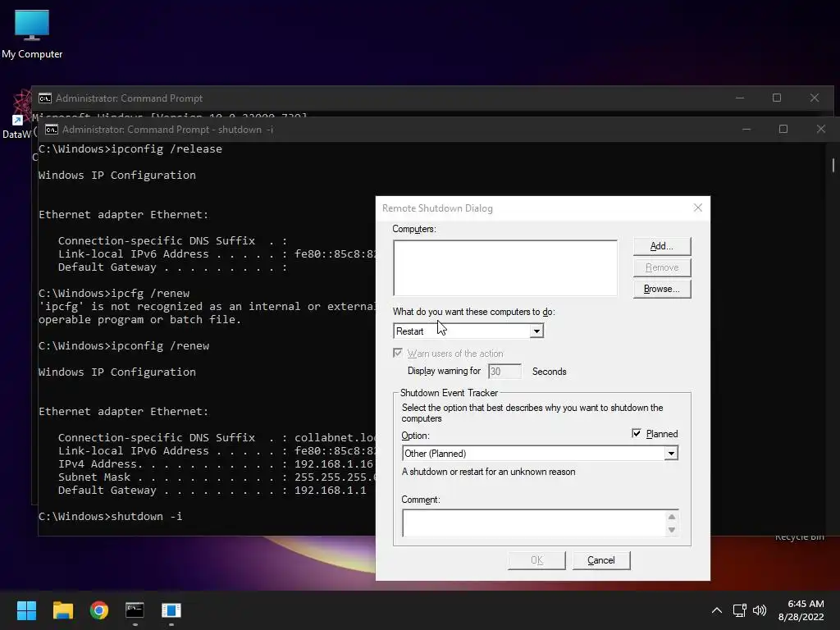Click into the Comment text box
840x630 pixels.
coord(533,523)
